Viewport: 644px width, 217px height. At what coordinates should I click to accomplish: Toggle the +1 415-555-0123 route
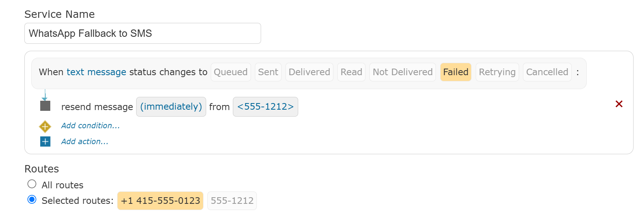(x=160, y=201)
